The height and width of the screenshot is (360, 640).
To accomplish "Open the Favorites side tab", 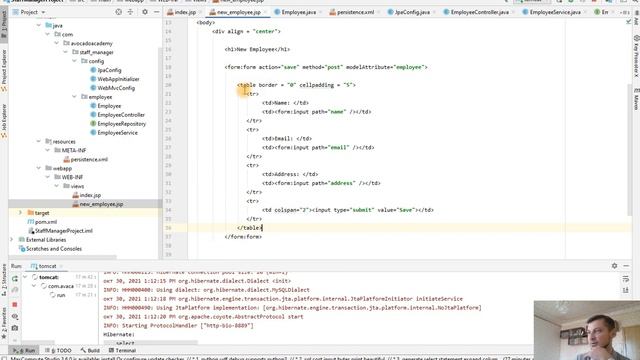I will [4, 322].
